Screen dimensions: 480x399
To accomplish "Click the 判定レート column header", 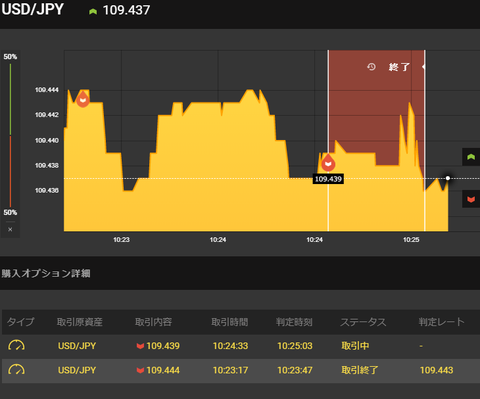I will (x=441, y=322).
